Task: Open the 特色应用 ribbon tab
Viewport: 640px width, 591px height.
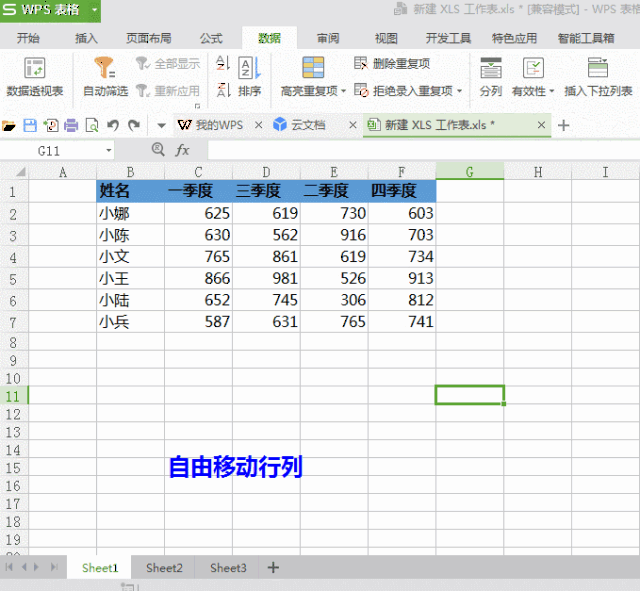Action: pyautogui.click(x=514, y=38)
